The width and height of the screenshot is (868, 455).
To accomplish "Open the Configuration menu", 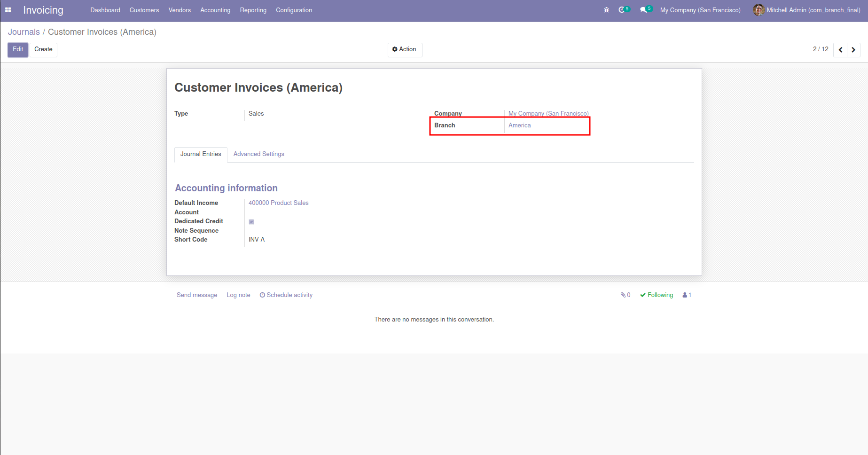I will pyautogui.click(x=294, y=10).
